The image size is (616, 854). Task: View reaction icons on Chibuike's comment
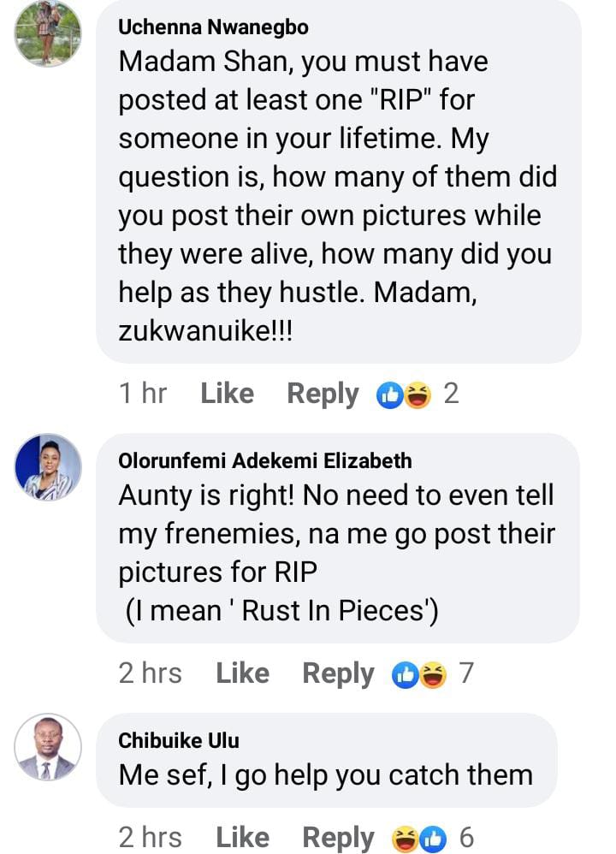click(x=419, y=838)
